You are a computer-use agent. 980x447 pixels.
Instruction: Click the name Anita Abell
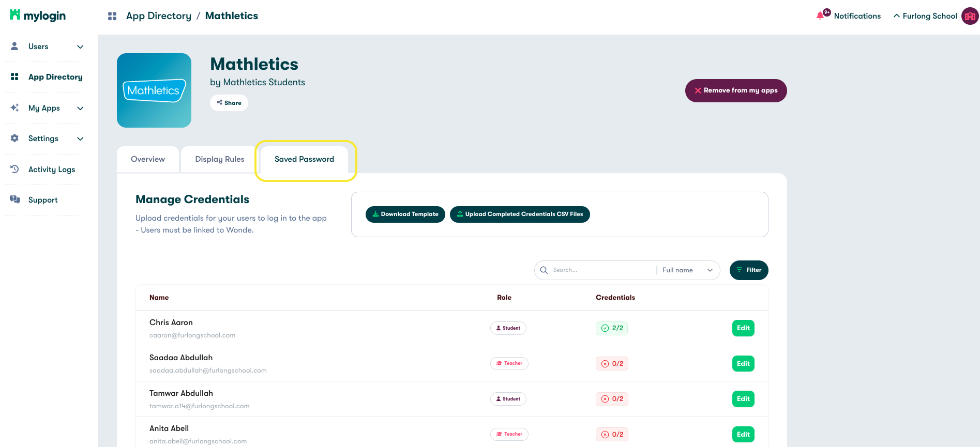tap(169, 428)
